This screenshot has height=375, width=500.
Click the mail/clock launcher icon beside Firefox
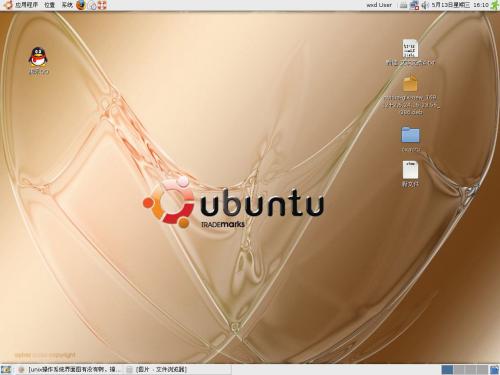click(x=92, y=5)
